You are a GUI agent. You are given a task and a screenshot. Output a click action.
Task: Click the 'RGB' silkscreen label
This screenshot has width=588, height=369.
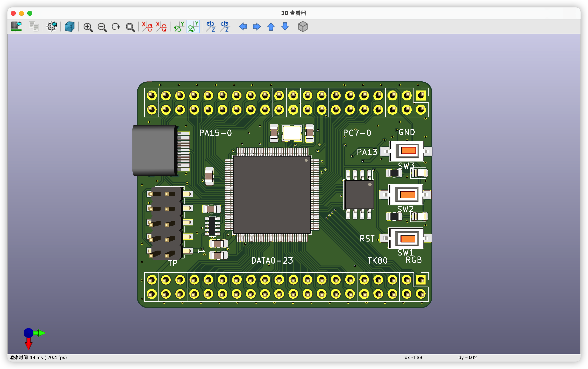414,260
